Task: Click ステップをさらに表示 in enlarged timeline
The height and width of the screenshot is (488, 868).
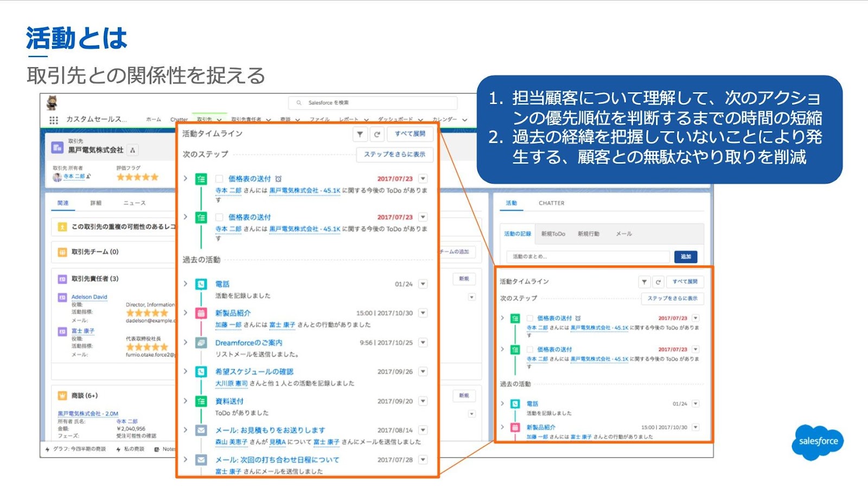Action: [x=394, y=155]
